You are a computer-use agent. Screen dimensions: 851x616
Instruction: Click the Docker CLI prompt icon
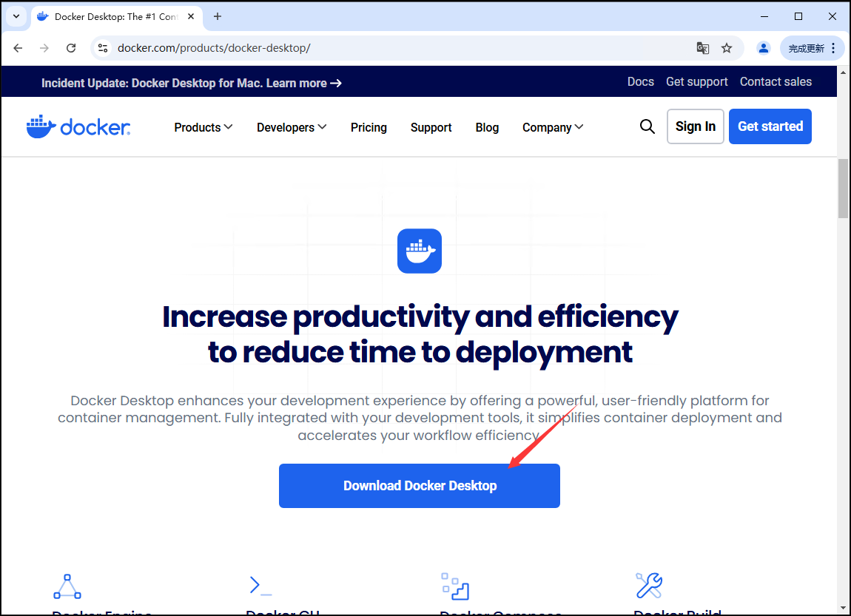260,586
